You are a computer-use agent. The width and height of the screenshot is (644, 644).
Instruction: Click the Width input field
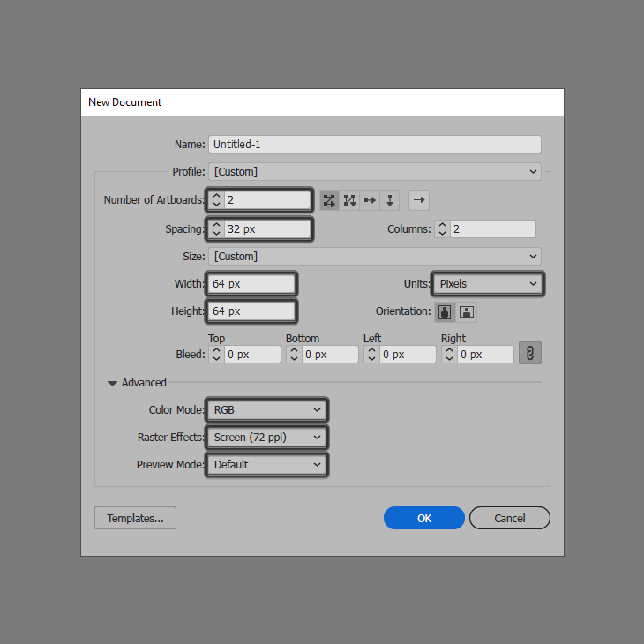click(x=252, y=284)
